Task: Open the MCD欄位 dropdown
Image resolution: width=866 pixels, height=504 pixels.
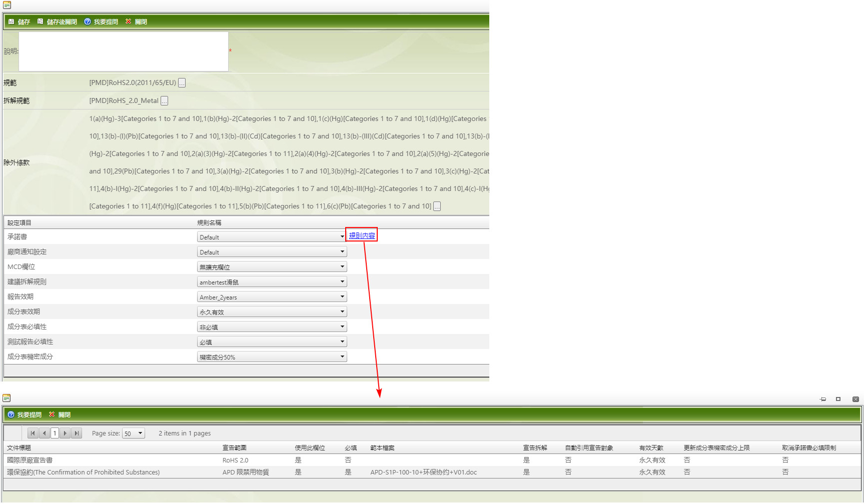Action: tap(272, 267)
